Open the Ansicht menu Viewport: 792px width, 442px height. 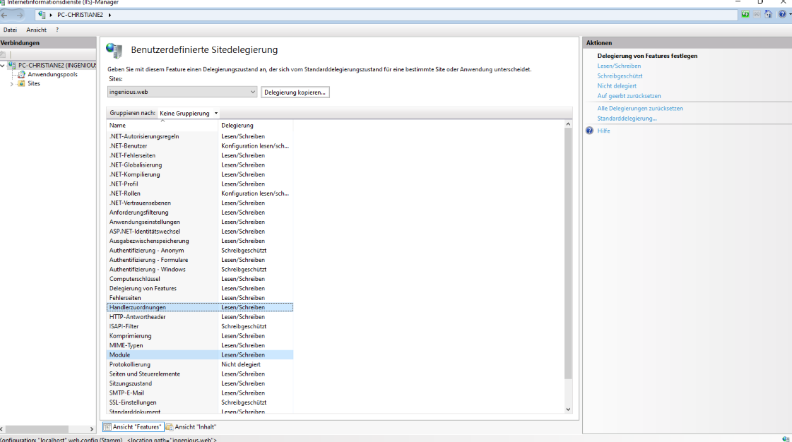click(x=36, y=30)
